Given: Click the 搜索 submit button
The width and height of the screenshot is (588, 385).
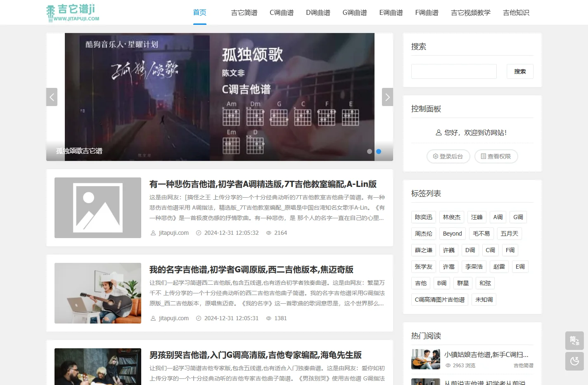Looking at the screenshot, I should click(x=520, y=71).
